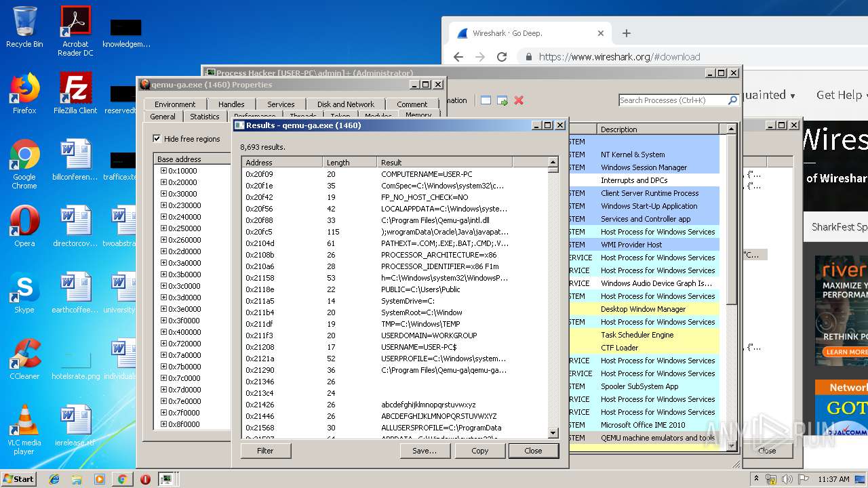
Task: Open FileZilla Client desktop icon
Action: click(x=75, y=94)
